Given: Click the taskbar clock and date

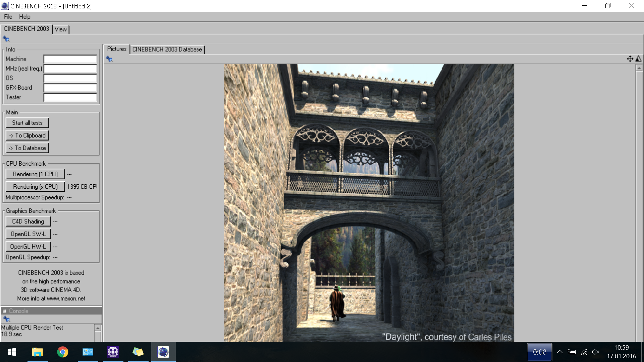Looking at the screenshot, I should [x=621, y=352].
